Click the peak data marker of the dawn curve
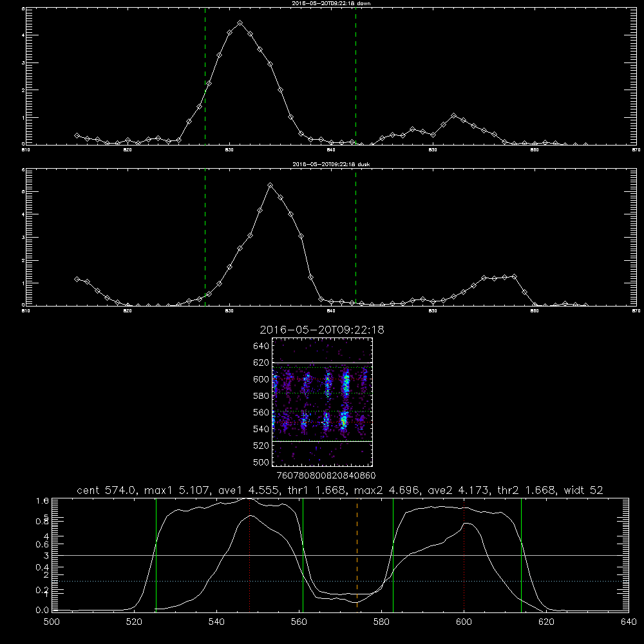Viewport: 644px width, 644px height. coord(240,23)
